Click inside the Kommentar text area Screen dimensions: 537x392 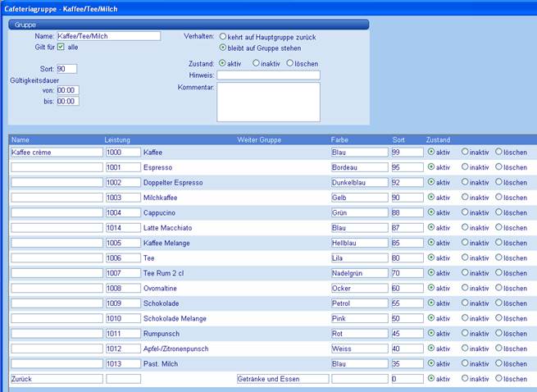pos(268,102)
